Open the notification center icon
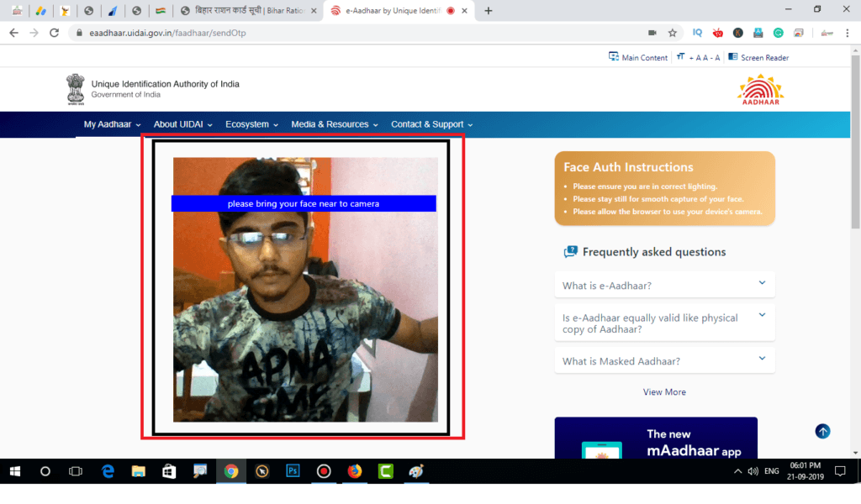Screen dimensions: 861x504 840,471
